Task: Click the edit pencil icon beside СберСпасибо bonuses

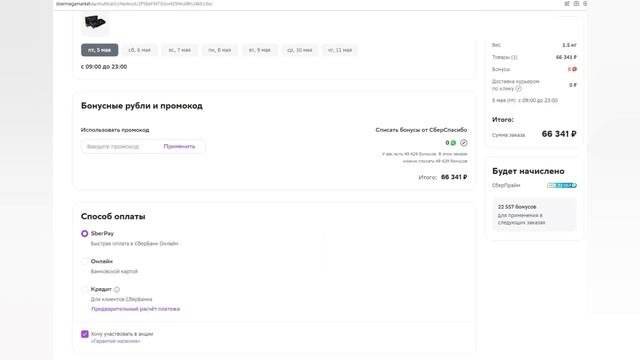Action: (x=464, y=143)
